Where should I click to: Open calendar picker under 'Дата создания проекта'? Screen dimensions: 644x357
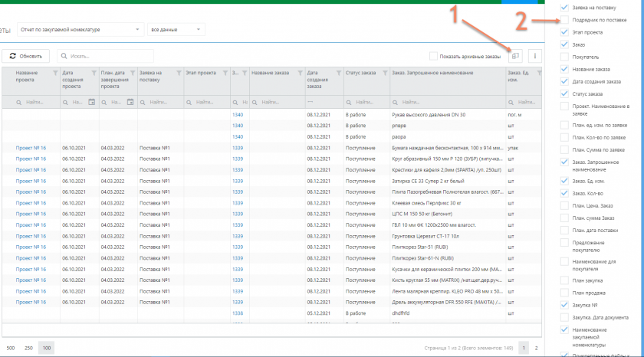tap(92, 102)
